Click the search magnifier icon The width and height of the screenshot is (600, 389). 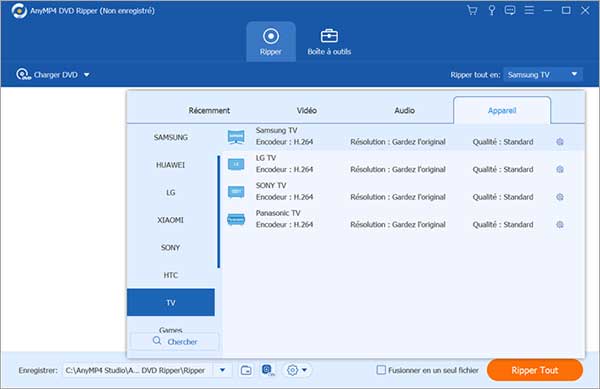click(157, 341)
